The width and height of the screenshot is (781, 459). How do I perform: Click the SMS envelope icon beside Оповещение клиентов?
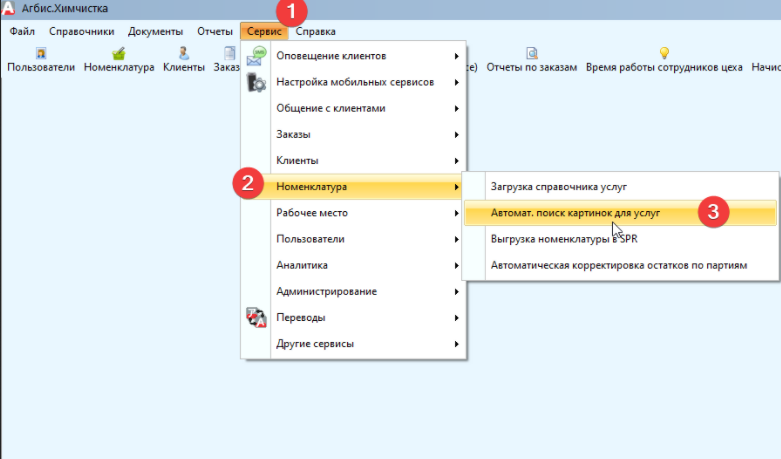click(x=257, y=56)
